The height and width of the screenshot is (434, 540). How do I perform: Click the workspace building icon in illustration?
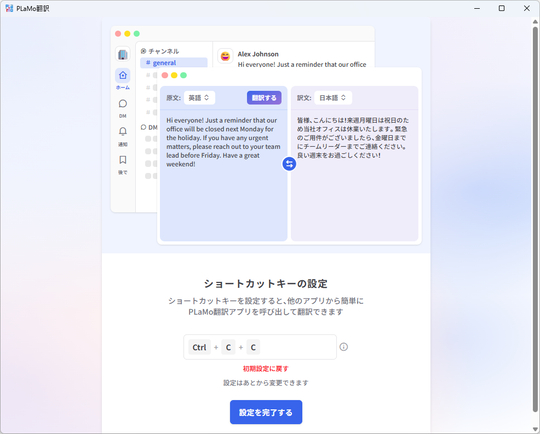123,54
